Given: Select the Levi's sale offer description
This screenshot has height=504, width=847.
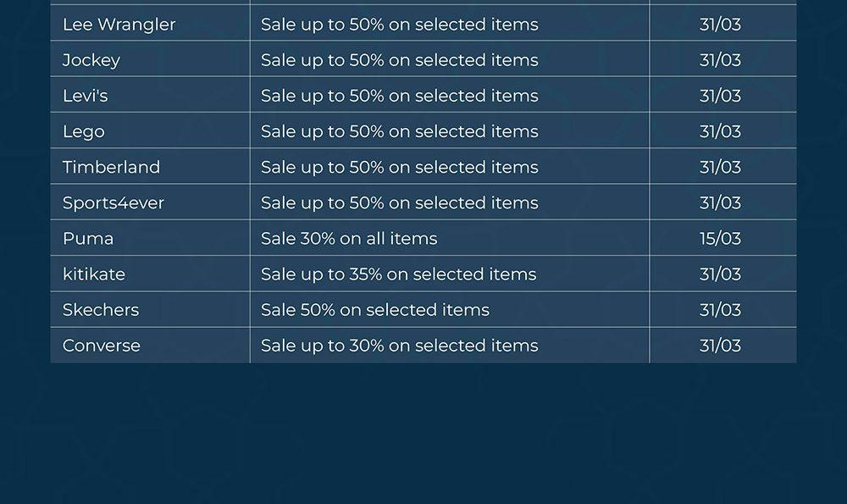Looking at the screenshot, I should [x=399, y=96].
